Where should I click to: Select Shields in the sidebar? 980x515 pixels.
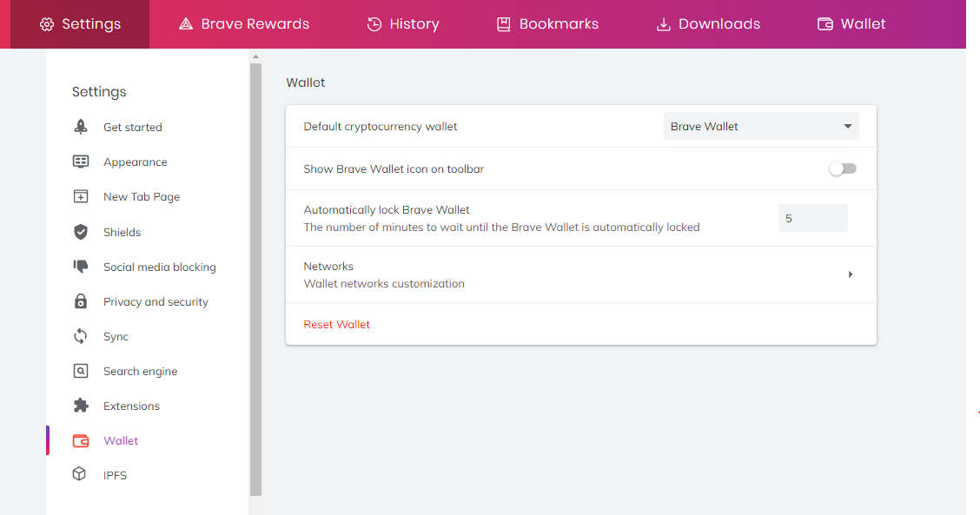point(122,232)
